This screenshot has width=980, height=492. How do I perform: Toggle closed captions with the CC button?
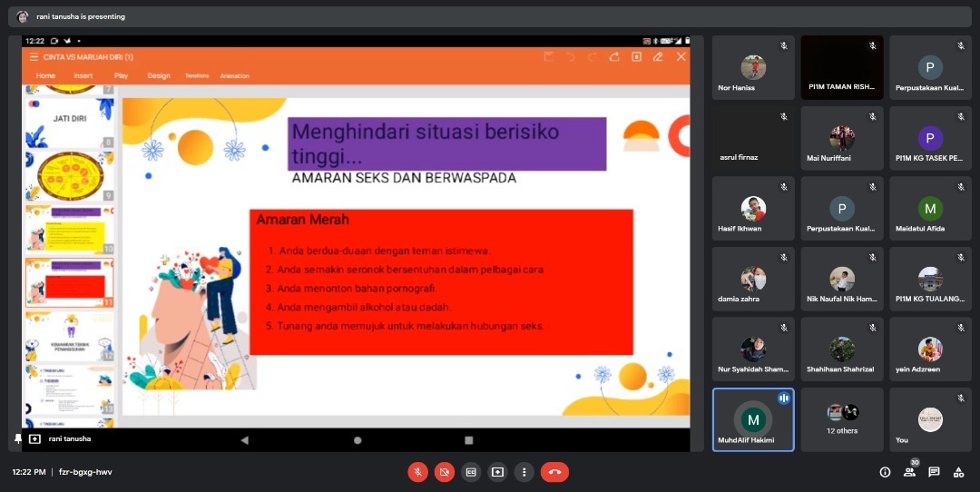[471, 472]
